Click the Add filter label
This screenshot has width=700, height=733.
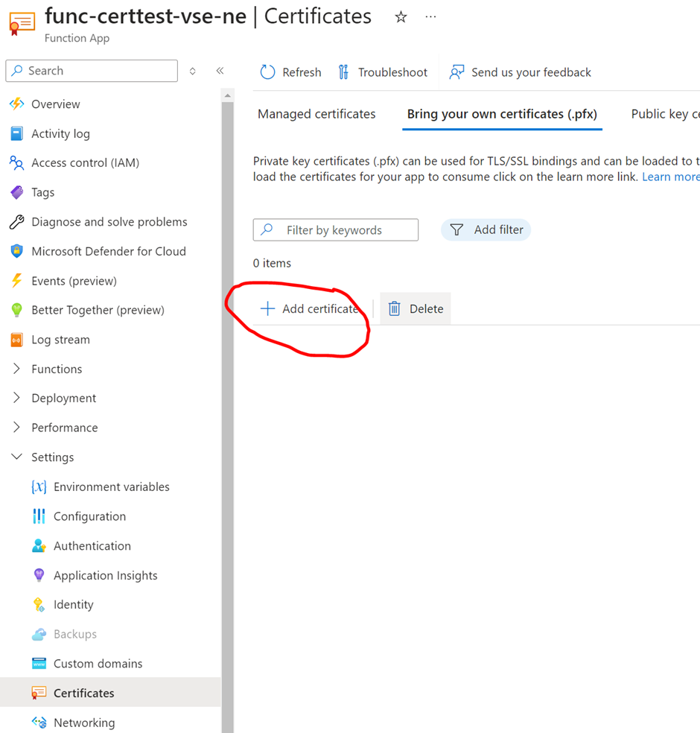coord(499,229)
